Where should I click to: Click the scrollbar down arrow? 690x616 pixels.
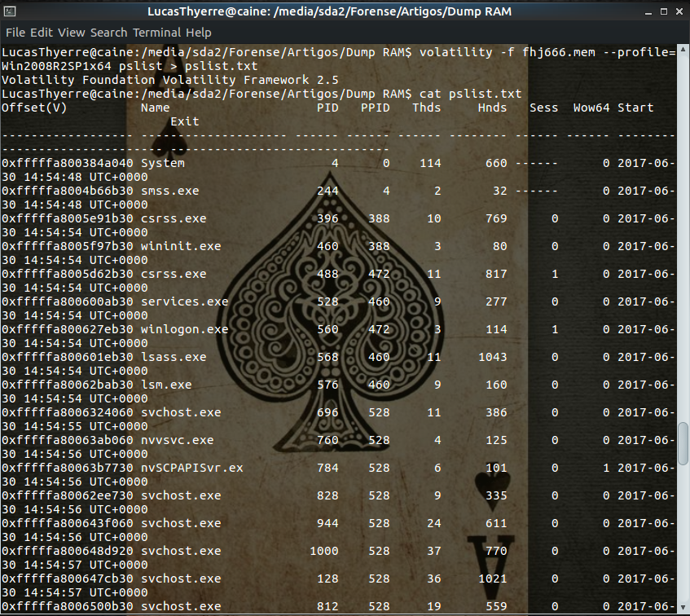pyautogui.click(x=683, y=608)
